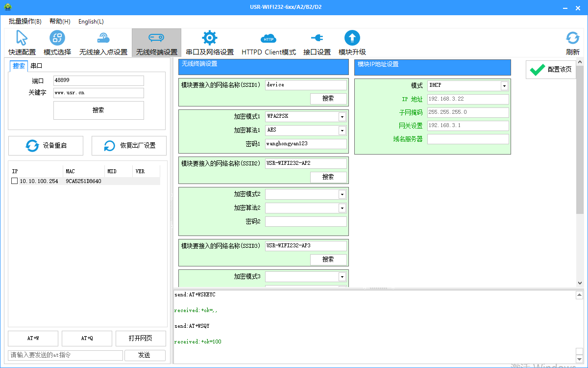This screenshot has width=588, height=368.
Task: Click the 无线终端设置 blue section header
Action: pyautogui.click(x=264, y=67)
